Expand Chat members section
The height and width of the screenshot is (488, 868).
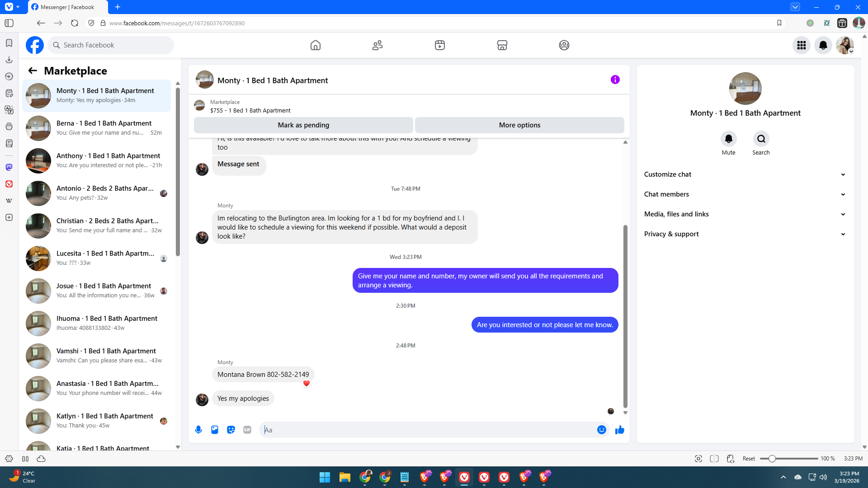click(745, 194)
